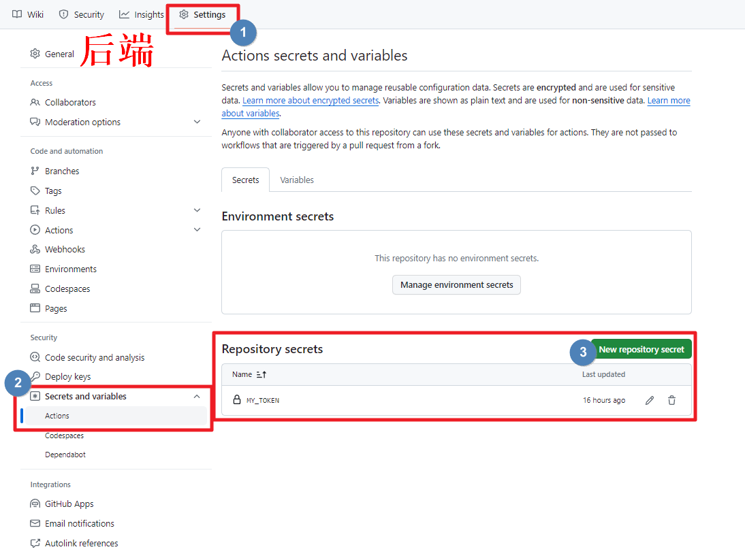Open the Security tab in top navigation
The width and height of the screenshot is (745, 560).
(x=82, y=14)
